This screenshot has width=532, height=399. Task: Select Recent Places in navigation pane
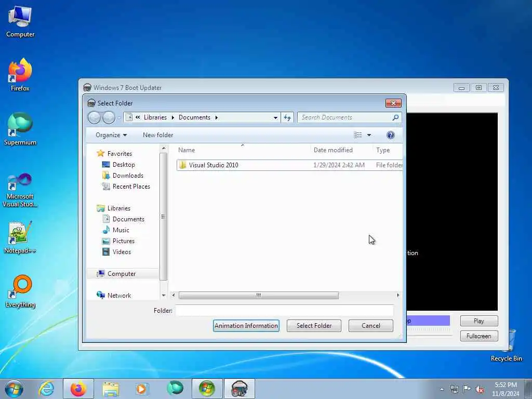(x=131, y=187)
